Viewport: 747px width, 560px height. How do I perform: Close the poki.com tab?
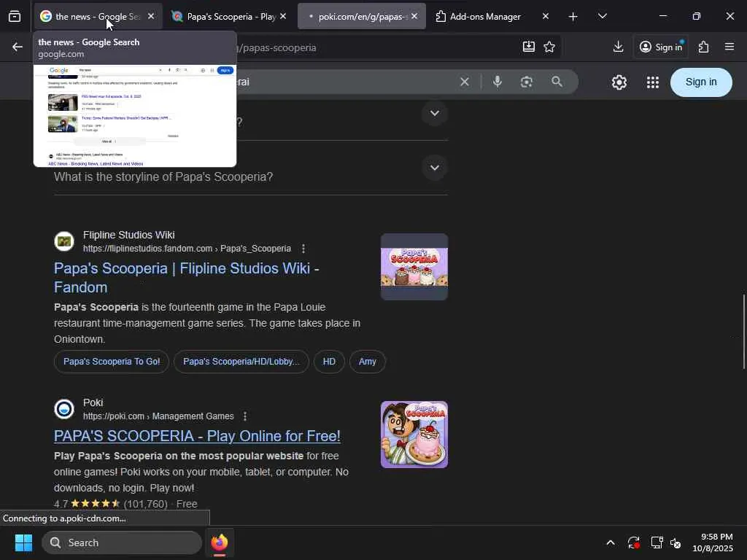[414, 16]
